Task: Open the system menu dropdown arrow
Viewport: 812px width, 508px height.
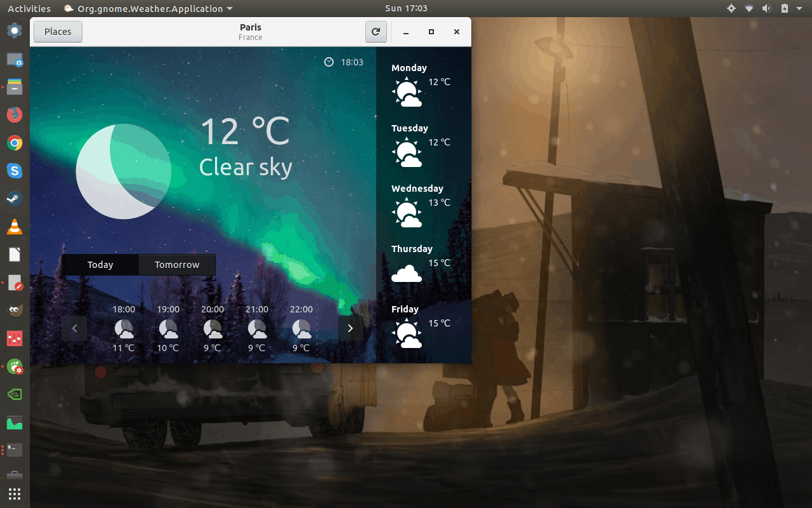Action: pos(800,8)
